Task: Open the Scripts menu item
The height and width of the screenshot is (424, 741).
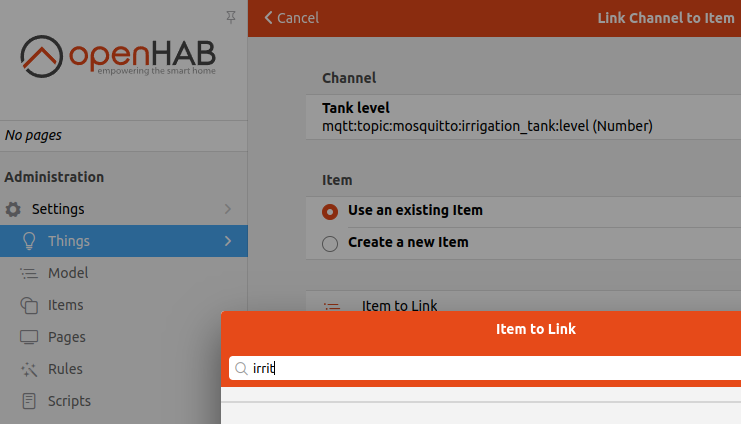Action: 69,401
